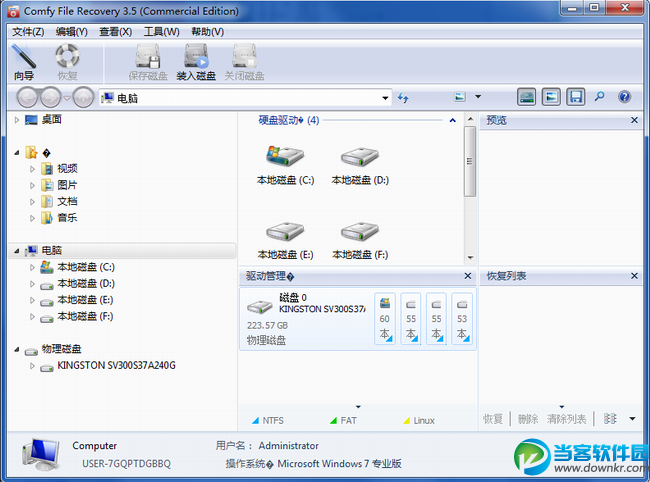The width and height of the screenshot is (650, 482).
Task: Click the drives pane scroll down arrow
Action: pos(470,257)
